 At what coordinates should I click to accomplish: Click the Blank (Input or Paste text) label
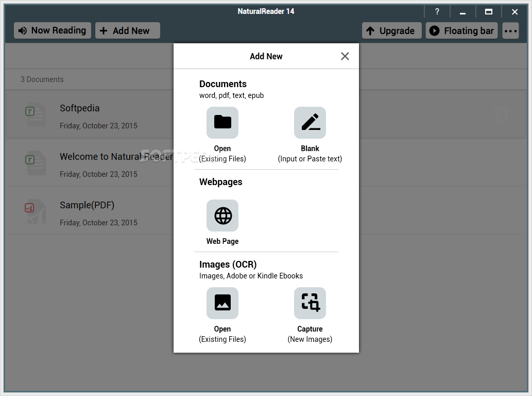(310, 154)
